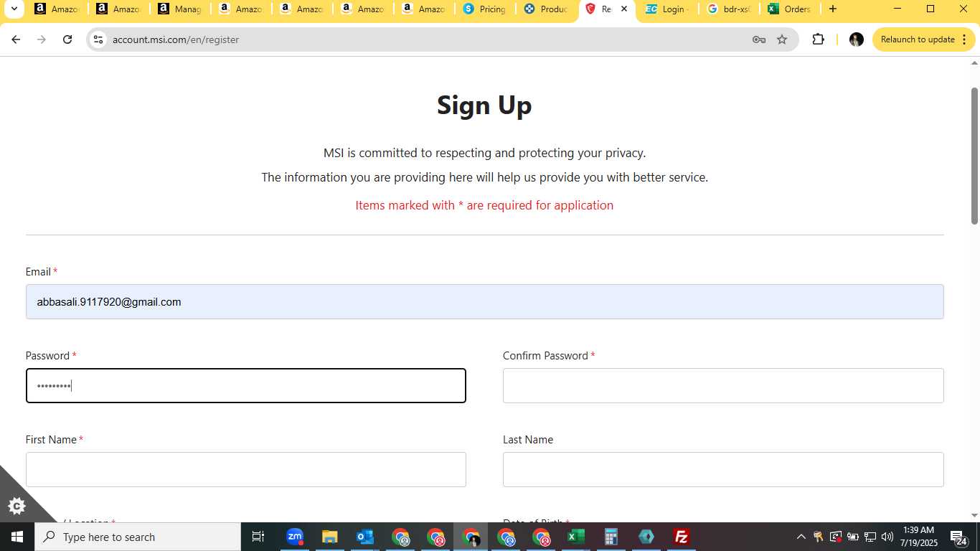Viewport: 980px width, 551px height.
Task: Show hidden system tray icons chevron
Action: click(x=801, y=537)
